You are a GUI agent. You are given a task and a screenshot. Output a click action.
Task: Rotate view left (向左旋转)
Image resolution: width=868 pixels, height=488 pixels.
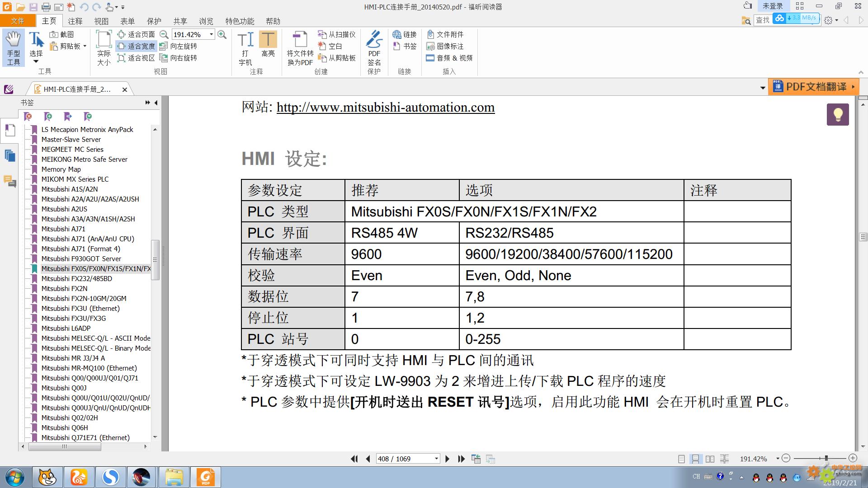tap(178, 46)
